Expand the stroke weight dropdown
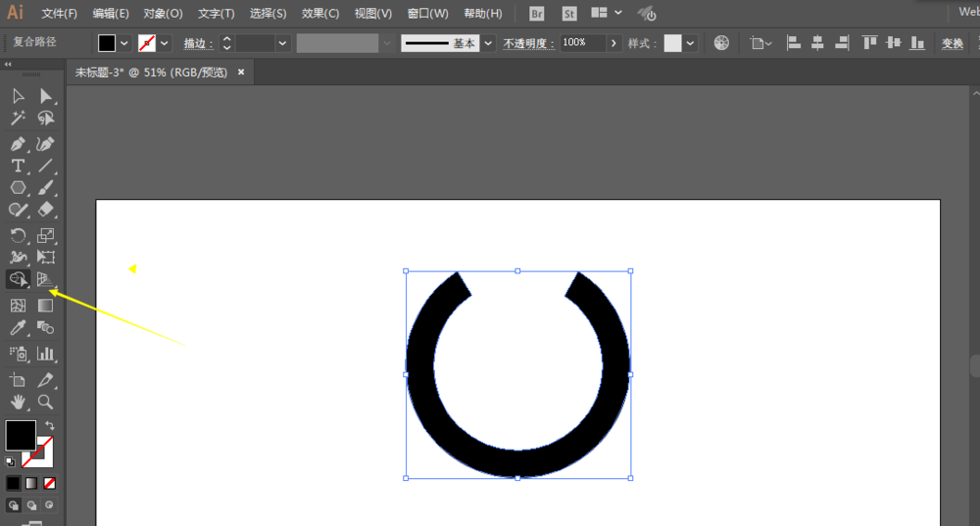980x526 pixels. [282, 43]
